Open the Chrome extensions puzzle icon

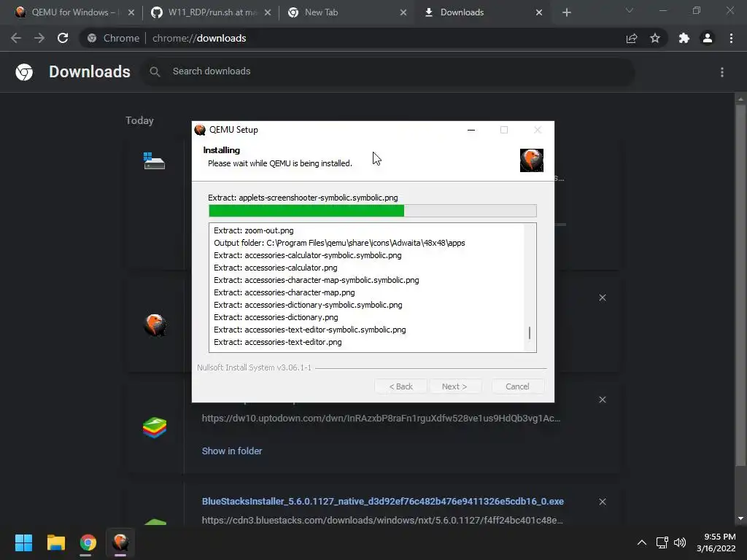[x=684, y=38]
